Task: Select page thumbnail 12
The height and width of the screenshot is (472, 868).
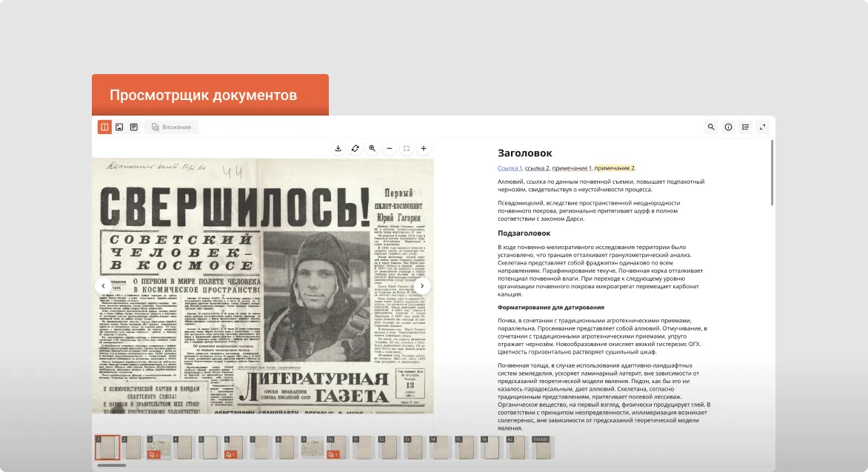Action: 389,447
